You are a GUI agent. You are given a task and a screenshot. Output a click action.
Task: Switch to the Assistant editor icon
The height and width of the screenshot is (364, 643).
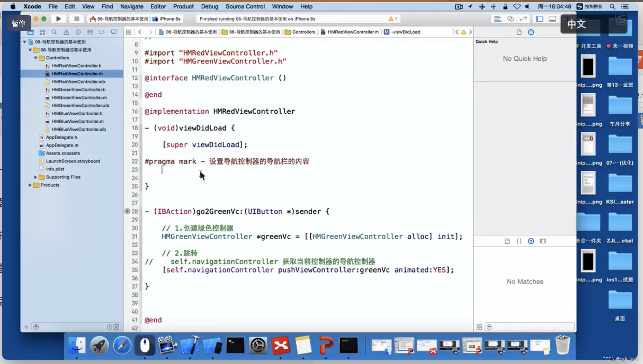click(510, 19)
